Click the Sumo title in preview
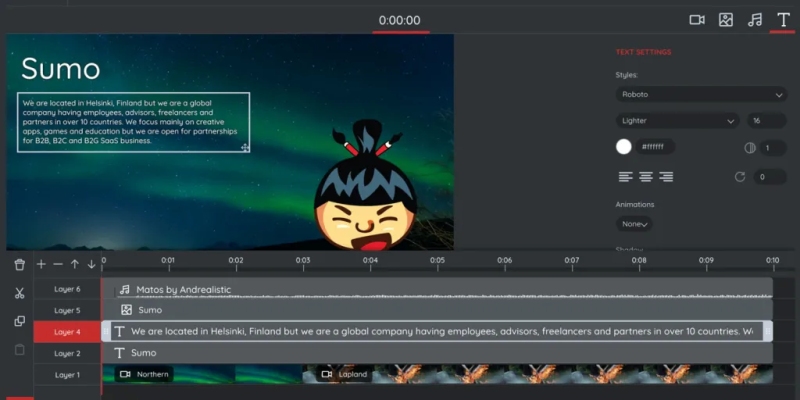 coord(60,68)
